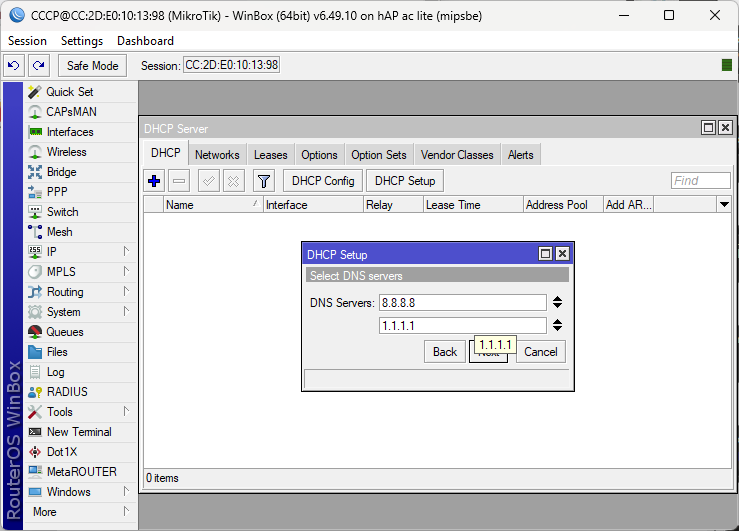Click the disable X icon in DHCP toolbar

[x=233, y=181]
